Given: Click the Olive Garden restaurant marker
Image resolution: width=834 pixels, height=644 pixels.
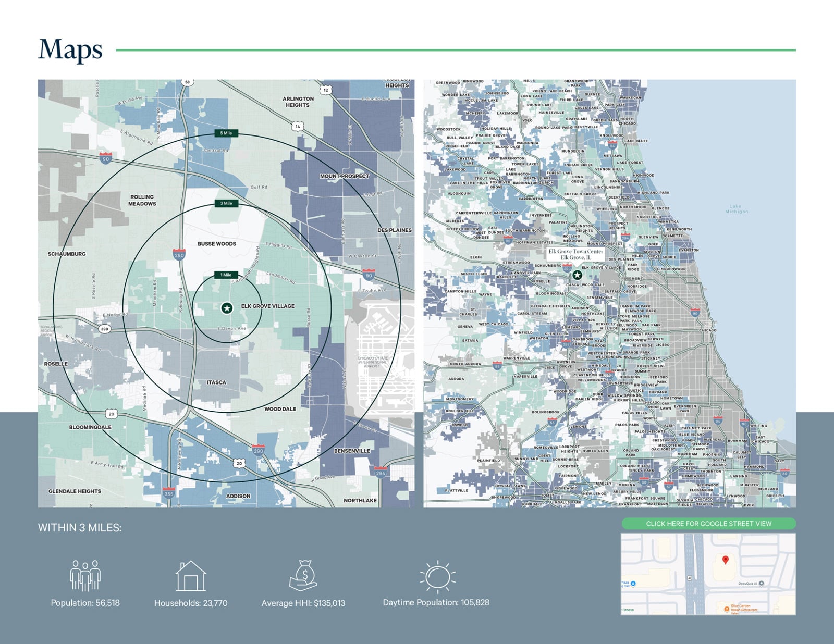Looking at the screenshot, I should coord(727,608).
